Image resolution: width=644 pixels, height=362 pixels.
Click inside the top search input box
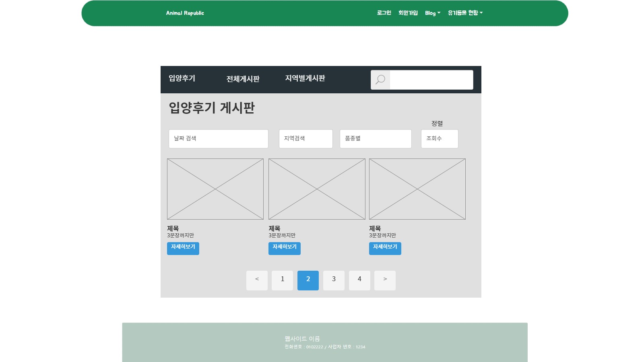(x=431, y=80)
